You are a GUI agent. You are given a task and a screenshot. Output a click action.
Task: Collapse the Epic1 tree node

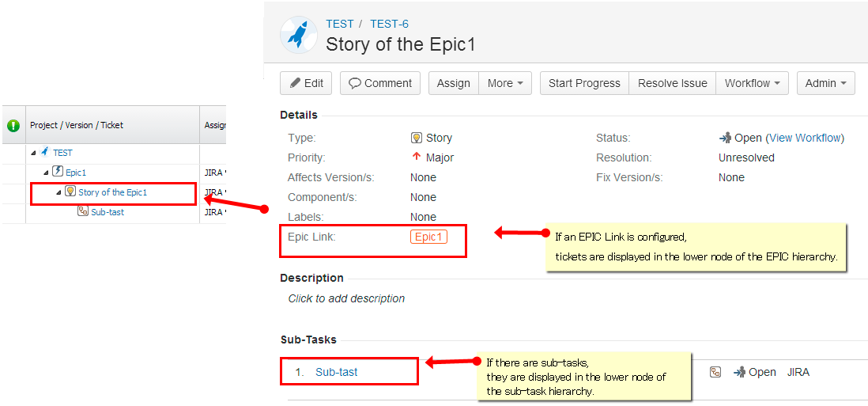(x=46, y=173)
